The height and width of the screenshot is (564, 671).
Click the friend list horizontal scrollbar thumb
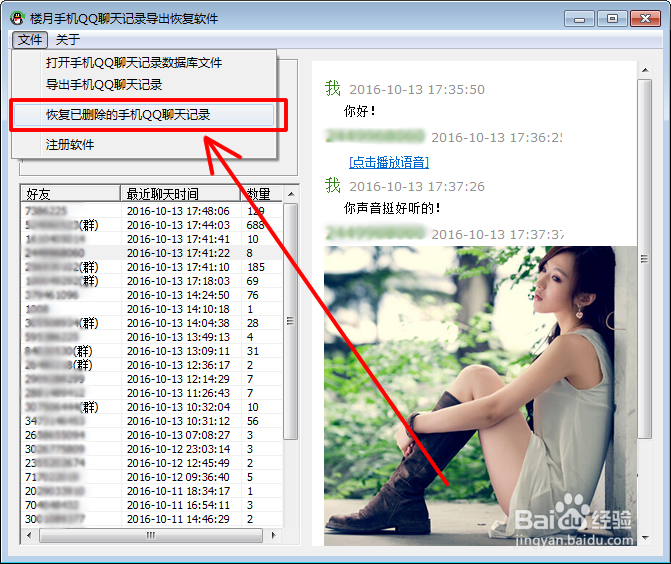coord(151,535)
